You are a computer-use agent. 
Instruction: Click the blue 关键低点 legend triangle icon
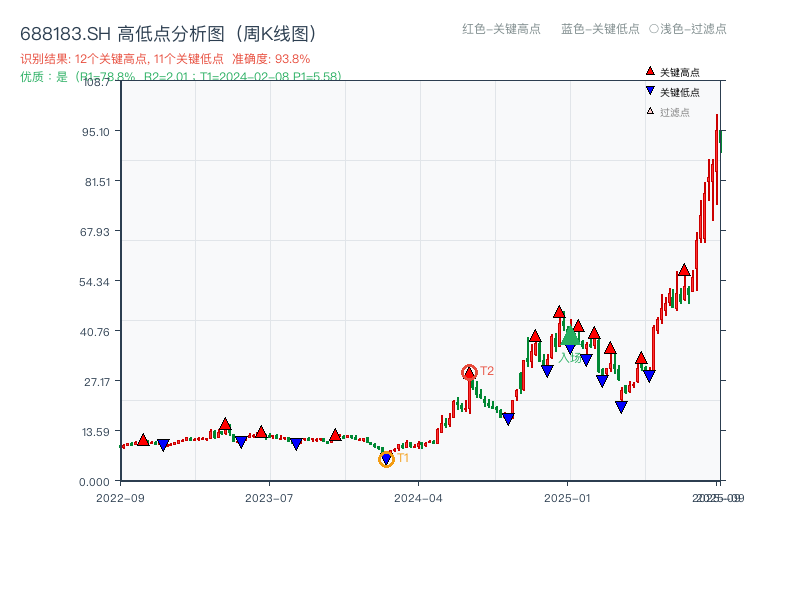pyautogui.click(x=650, y=90)
